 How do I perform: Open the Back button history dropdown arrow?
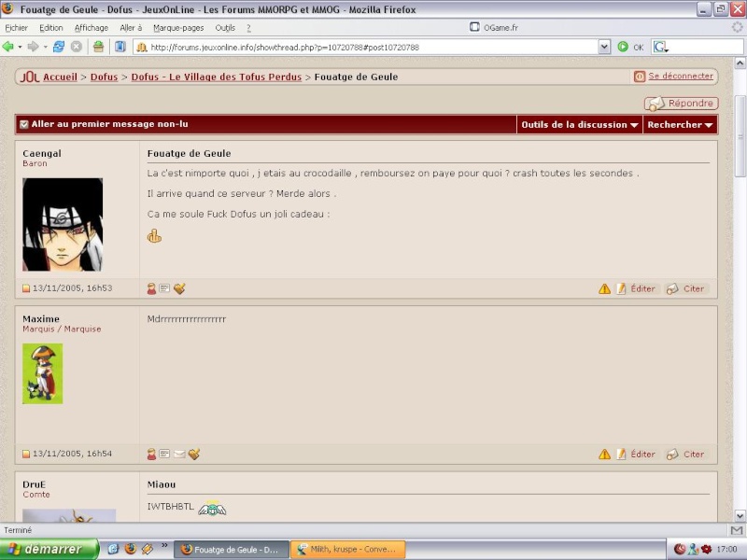point(20,48)
